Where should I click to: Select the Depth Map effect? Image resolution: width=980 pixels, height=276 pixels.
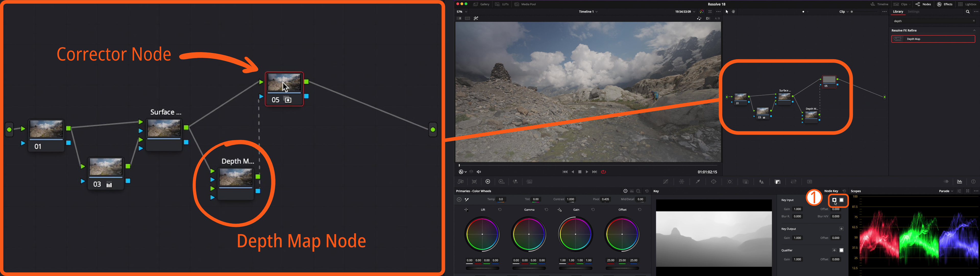click(x=933, y=39)
